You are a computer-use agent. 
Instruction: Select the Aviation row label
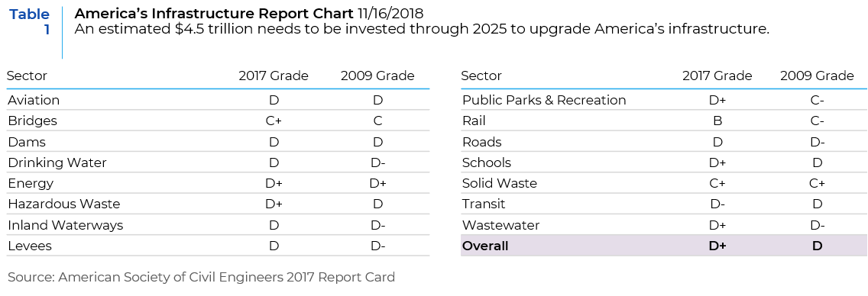(34, 100)
